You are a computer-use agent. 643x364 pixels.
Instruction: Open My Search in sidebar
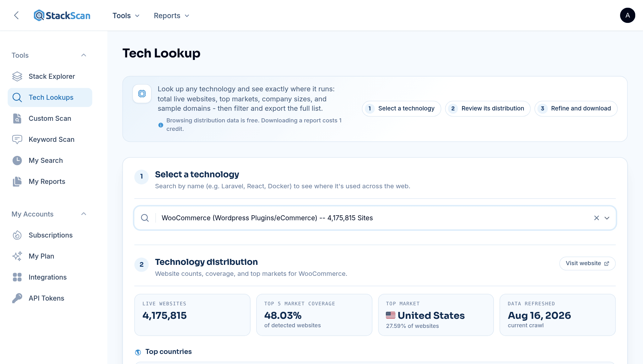click(50, 160)
